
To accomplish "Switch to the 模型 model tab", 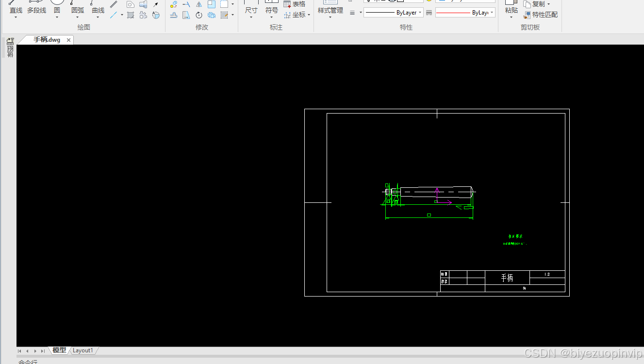I will pos(59,350).
